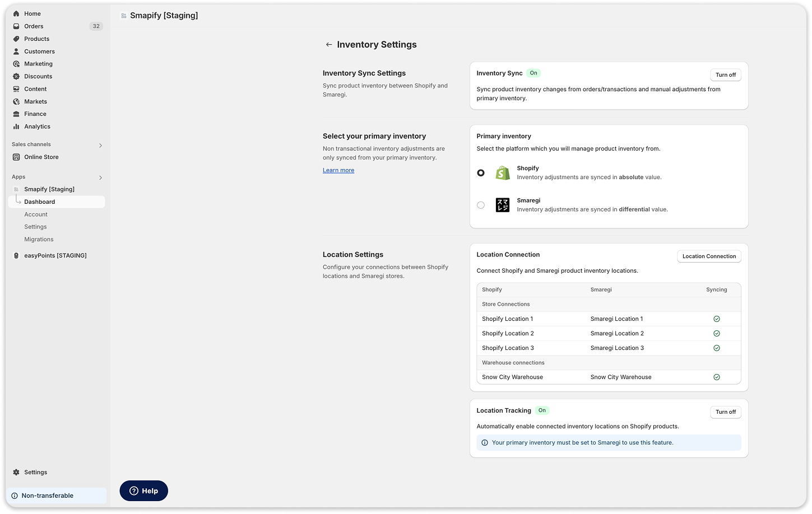This screenshot has width=812, height=514.
Task: Click the Smaregi Location 1 cell
Action: tap(616, 319)
